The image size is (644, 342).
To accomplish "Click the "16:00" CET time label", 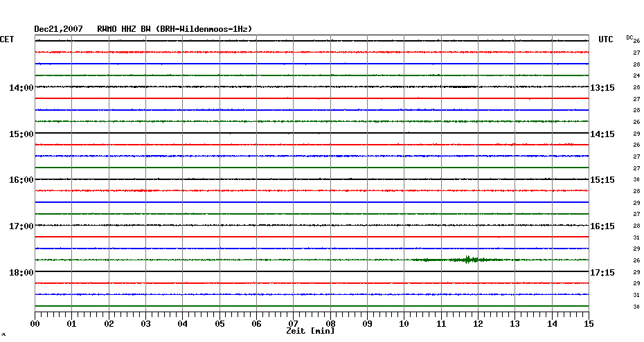I will [21, 180].
